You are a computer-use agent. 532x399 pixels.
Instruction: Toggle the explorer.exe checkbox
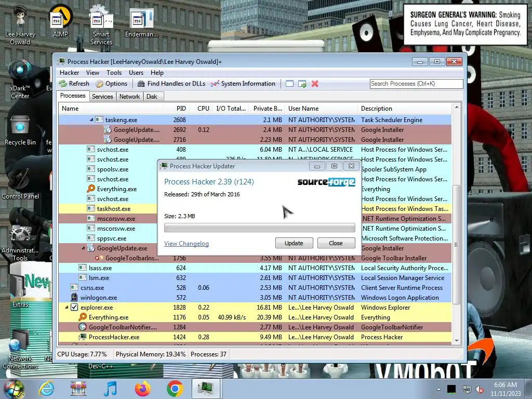(x=74, y=308)
